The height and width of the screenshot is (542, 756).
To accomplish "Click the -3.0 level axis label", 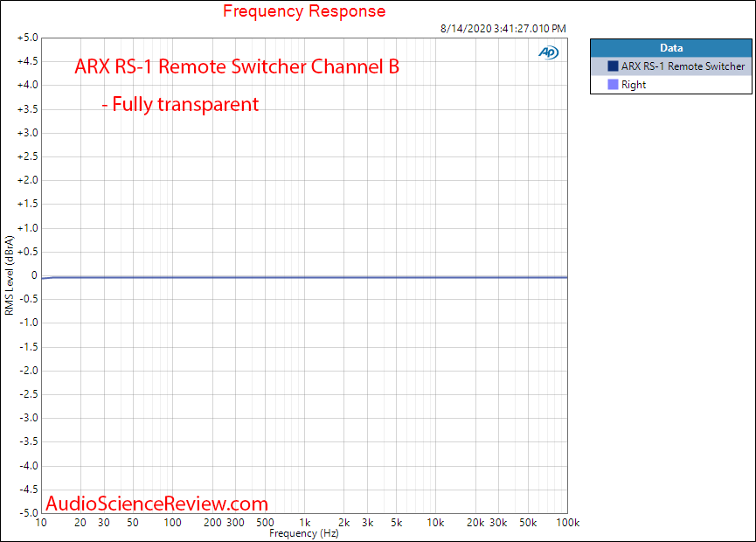I will click(x=29, y=418).
